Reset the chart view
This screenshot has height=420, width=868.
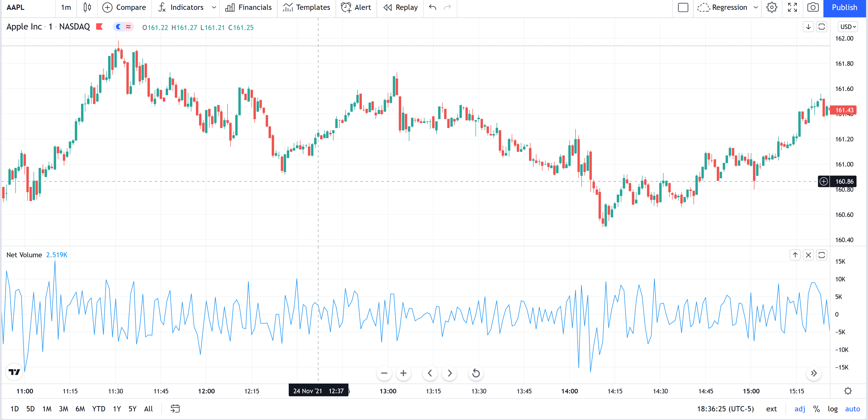(476, 373)
